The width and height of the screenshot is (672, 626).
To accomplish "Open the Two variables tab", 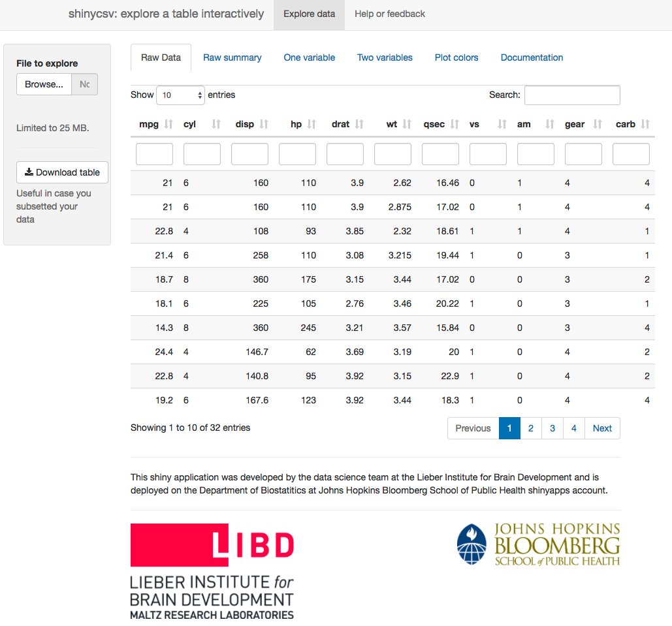I will (385, 57).
